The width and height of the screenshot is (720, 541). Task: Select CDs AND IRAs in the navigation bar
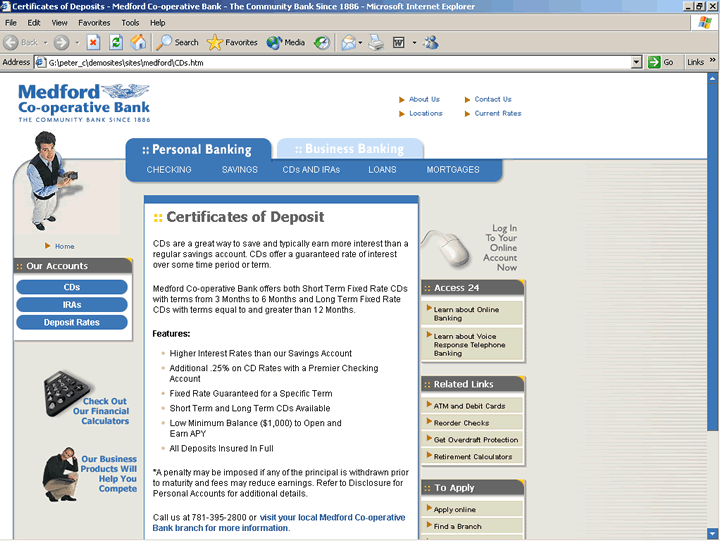click(x=311, y=169)
